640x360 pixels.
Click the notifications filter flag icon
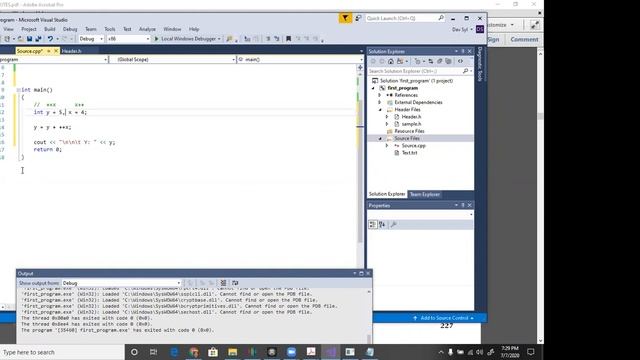coord(345,18)
